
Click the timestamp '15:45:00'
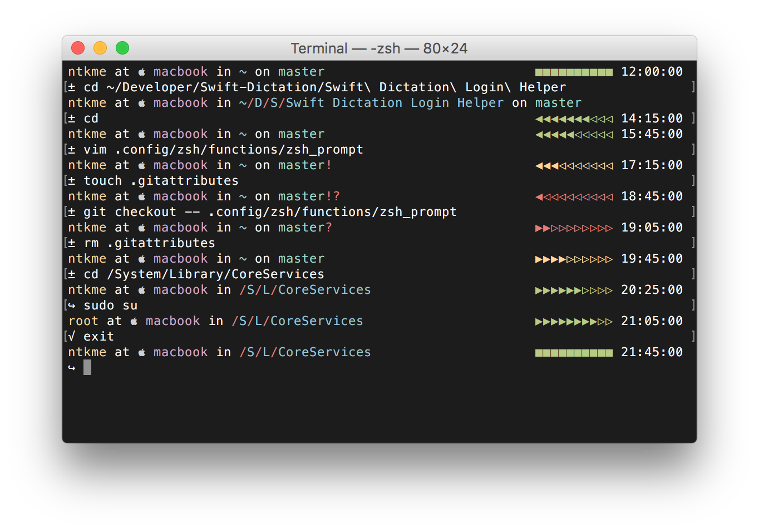pyautogui.click(x=652, y=134)
